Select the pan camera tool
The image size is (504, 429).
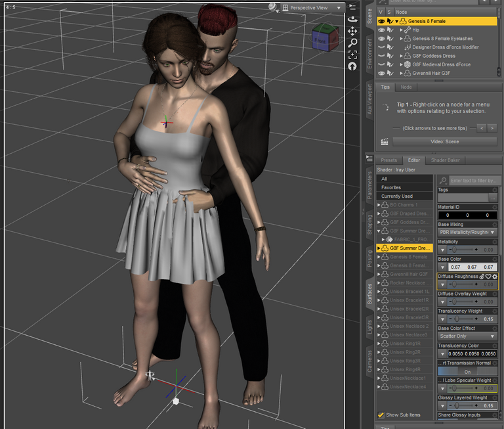(352, 31)
